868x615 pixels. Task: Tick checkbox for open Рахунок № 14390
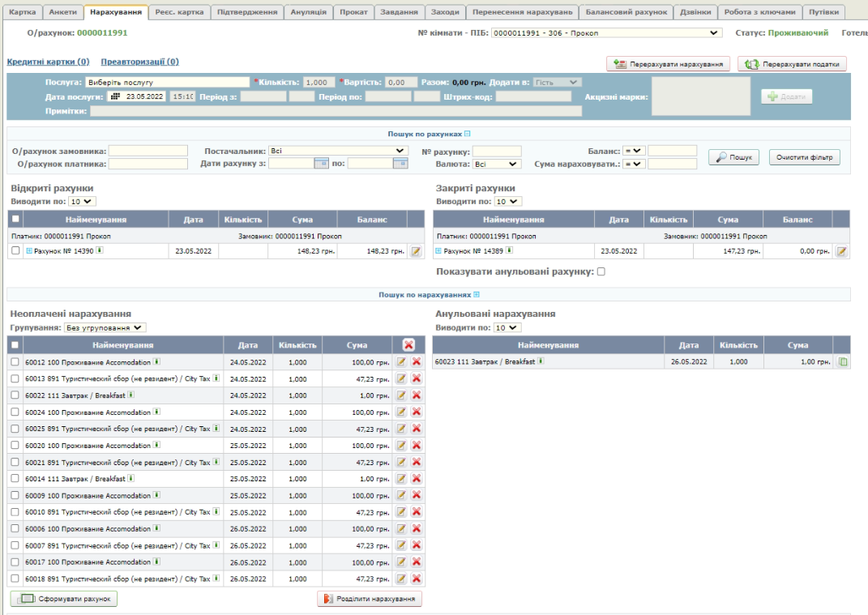(x=15, y=251)
